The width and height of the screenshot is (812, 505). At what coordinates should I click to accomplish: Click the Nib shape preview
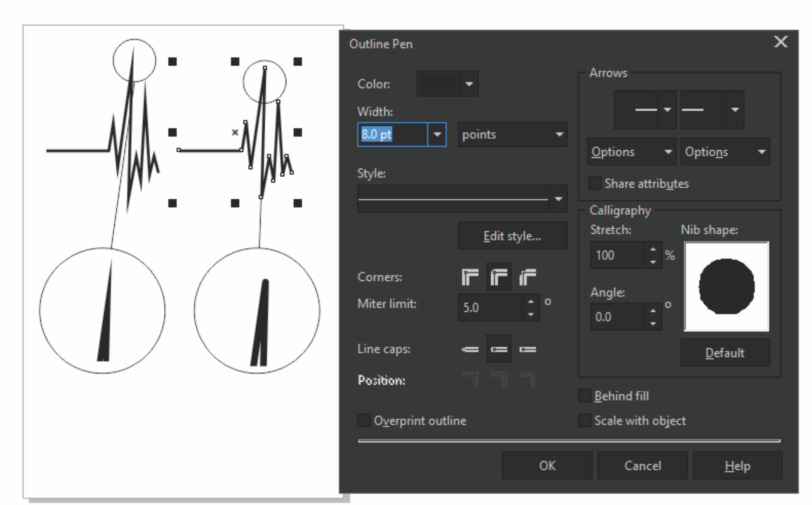click(x=726, y=286)
